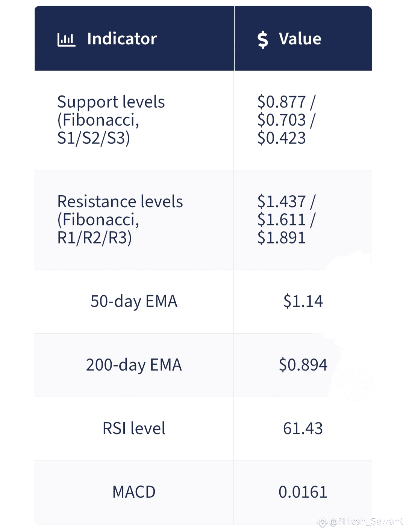
Task: Select the Value column header
Action: coord(300,39)
